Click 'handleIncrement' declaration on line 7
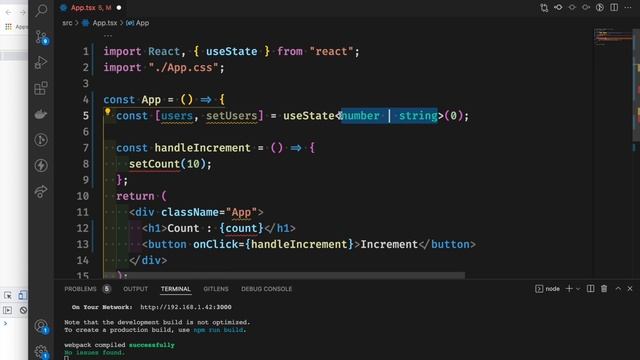 (x=202, y=148)
